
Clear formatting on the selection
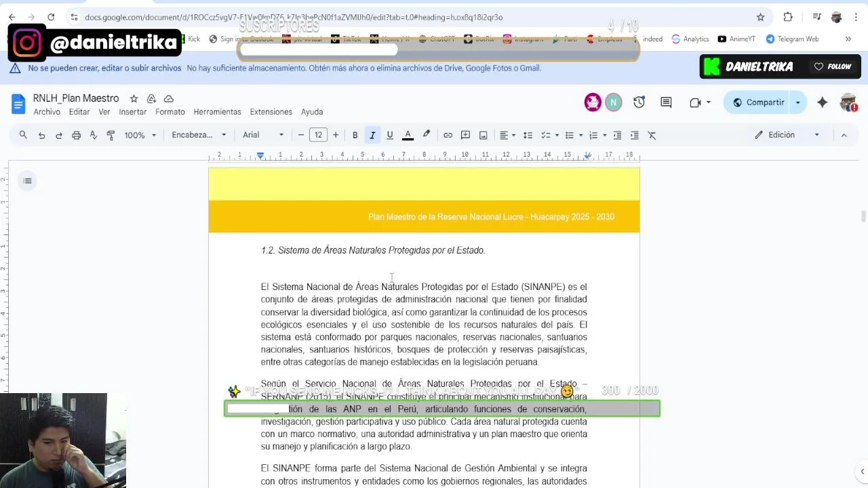pos(652,135)
